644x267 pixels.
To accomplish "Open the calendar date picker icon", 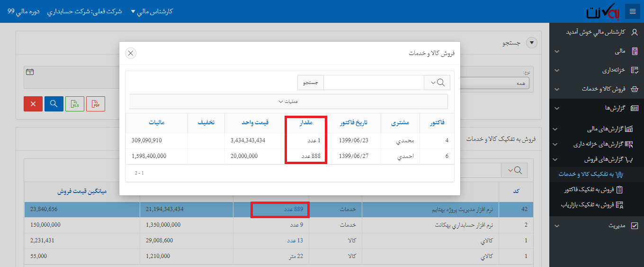I will click(30, 72).
